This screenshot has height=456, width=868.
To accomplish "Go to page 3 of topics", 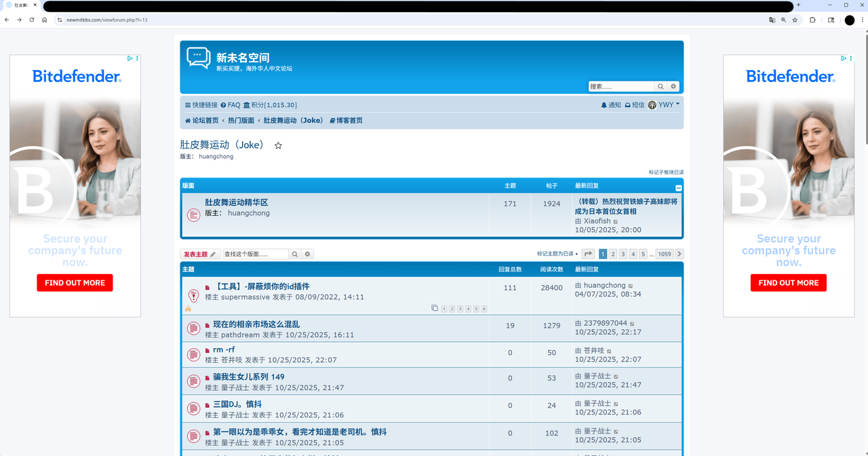I will (623, 254).
